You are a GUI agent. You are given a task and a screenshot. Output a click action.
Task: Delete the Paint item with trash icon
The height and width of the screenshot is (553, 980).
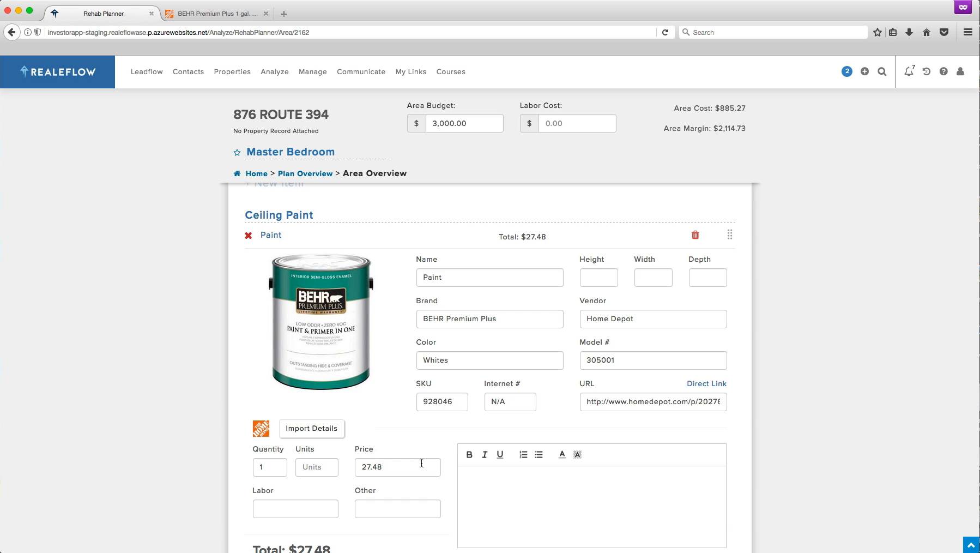coord(695,235)
